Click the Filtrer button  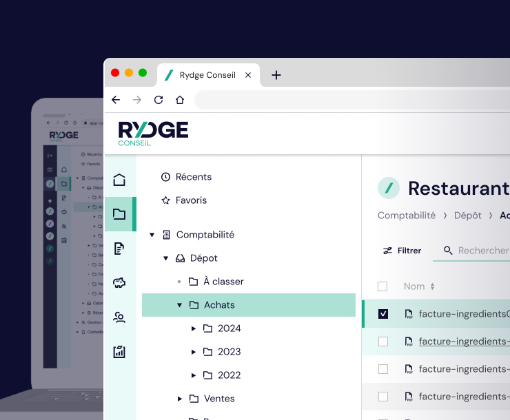[402, 251]
